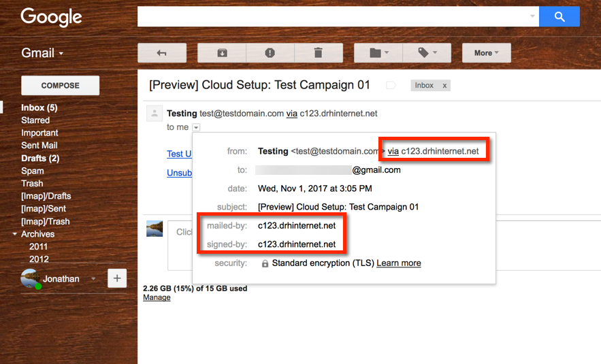Click 'via' link in the details popup
Screen dimensions: 601x364
coord(393,151)
